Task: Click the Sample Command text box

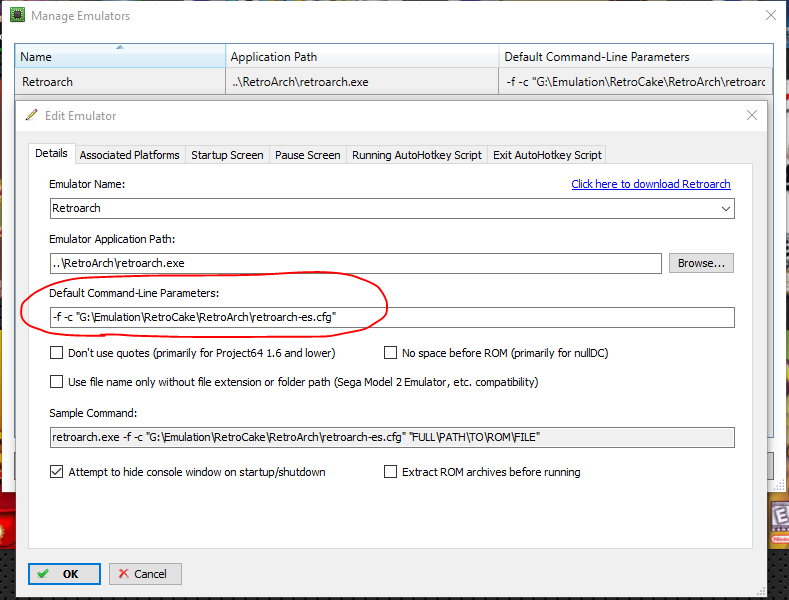Action: point(392,437)
